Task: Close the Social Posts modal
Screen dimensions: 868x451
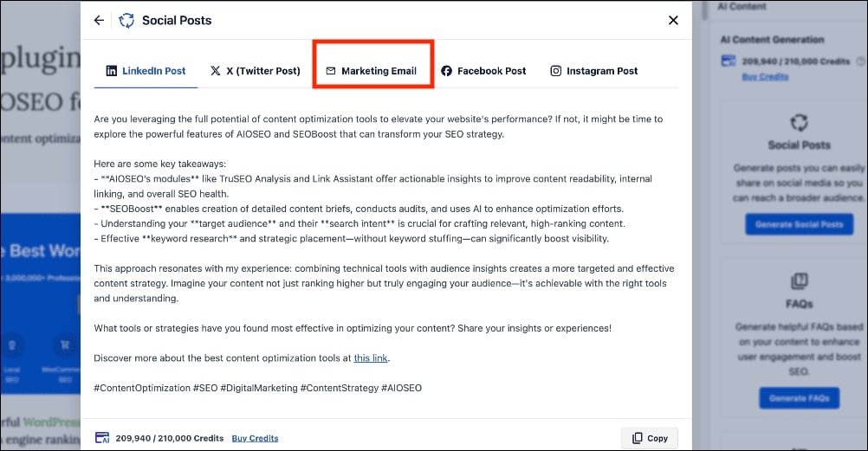Action: (673, 20)
